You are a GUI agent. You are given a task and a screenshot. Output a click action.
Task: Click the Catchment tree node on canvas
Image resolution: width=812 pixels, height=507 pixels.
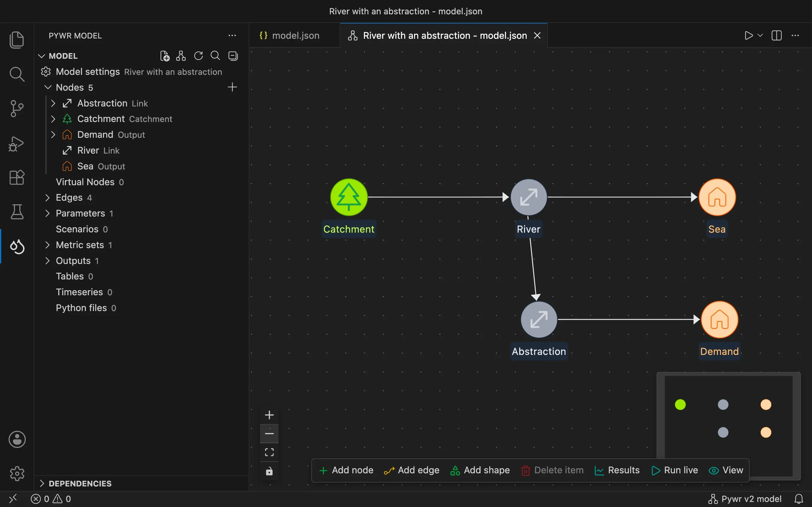click(x=349, y=197)
